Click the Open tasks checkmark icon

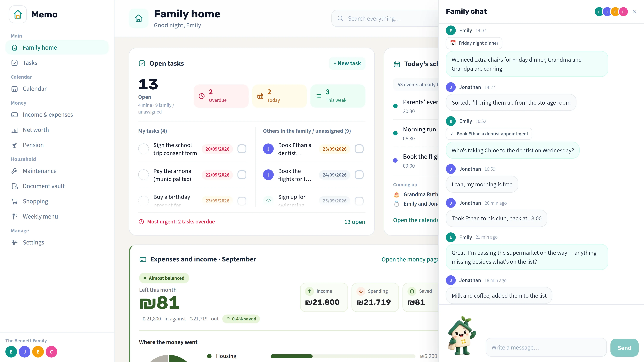click(142, 63)
